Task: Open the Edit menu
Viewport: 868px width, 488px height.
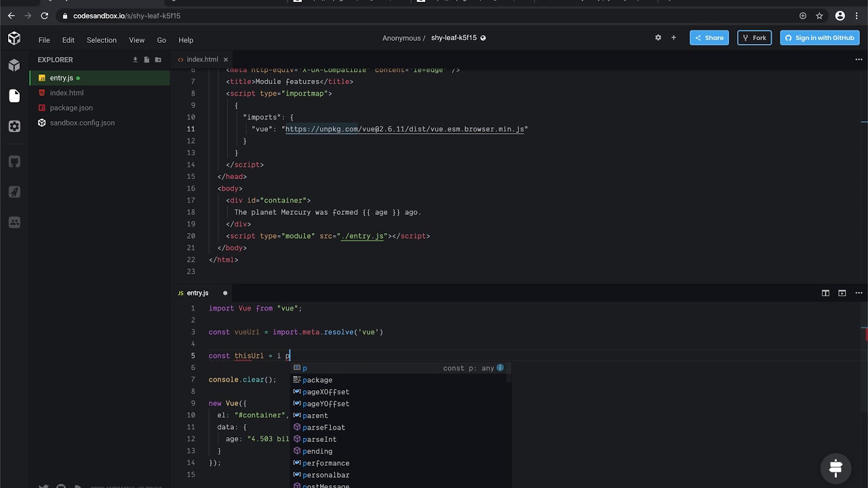Action: [68, 40]
